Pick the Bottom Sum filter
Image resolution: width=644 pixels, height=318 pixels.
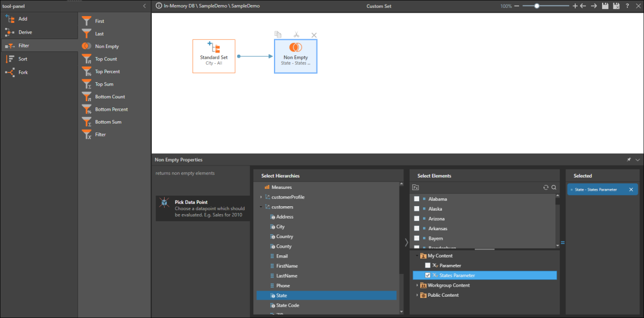click(x=102, y=122)
